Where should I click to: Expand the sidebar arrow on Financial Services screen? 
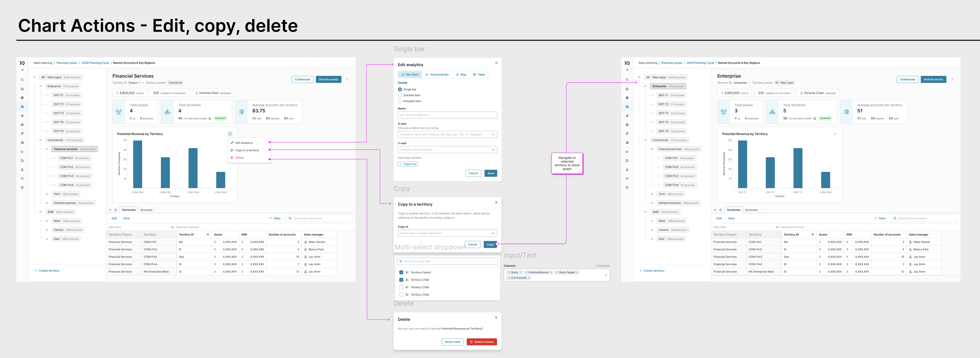(22, 70)
